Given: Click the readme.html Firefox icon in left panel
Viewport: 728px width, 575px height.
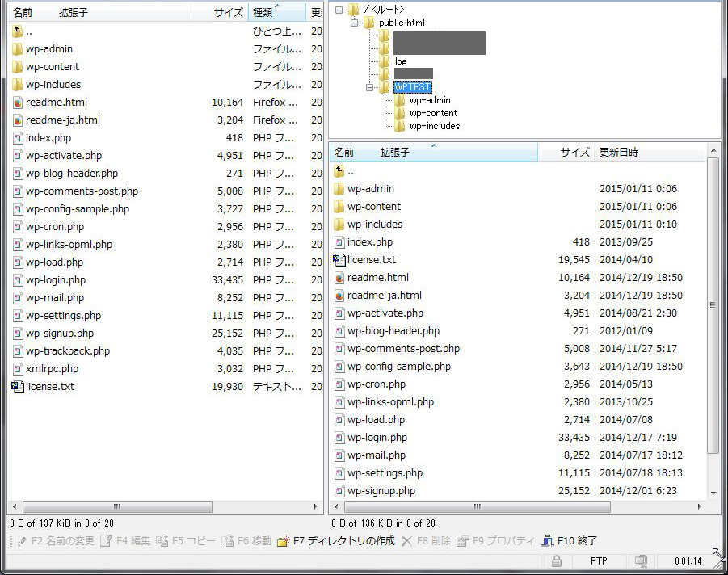Looking at the screenshot, I should (x=18, y=103).
